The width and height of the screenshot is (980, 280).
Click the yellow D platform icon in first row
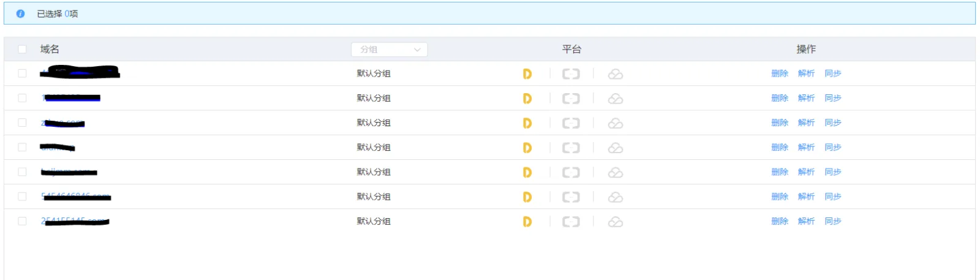[x=527, y=74]
